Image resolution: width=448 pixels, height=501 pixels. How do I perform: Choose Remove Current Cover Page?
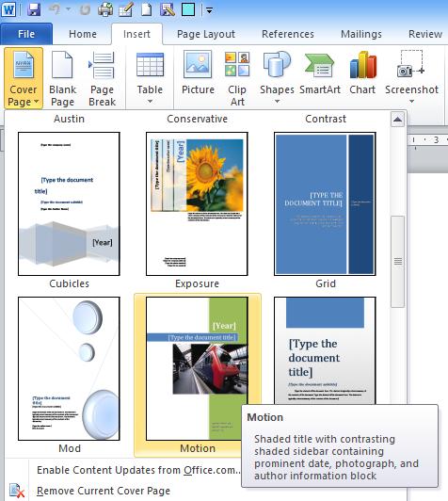click(x=104, y=491)
